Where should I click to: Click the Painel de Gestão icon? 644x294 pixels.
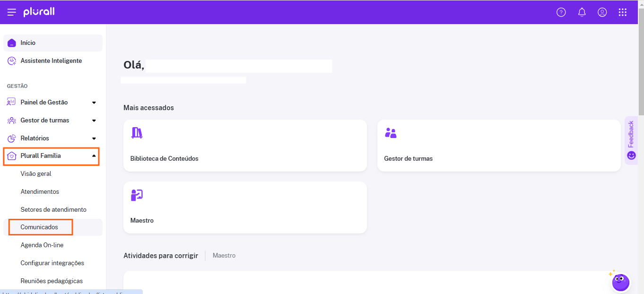pyautogui.click(x=12, y=102)
